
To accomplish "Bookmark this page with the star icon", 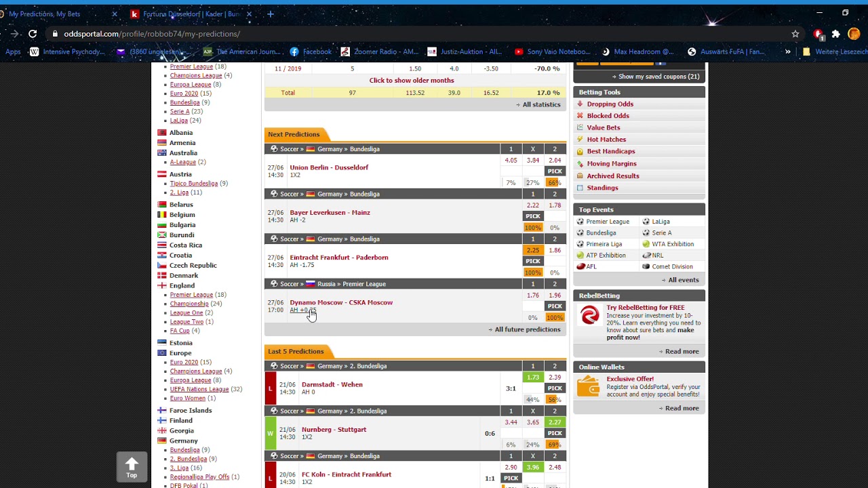I will click(795, 34).
